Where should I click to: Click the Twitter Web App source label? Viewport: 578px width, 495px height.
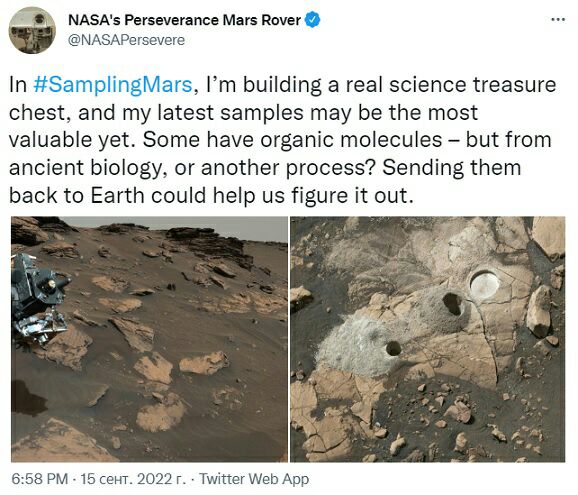(x=254, y=479)
